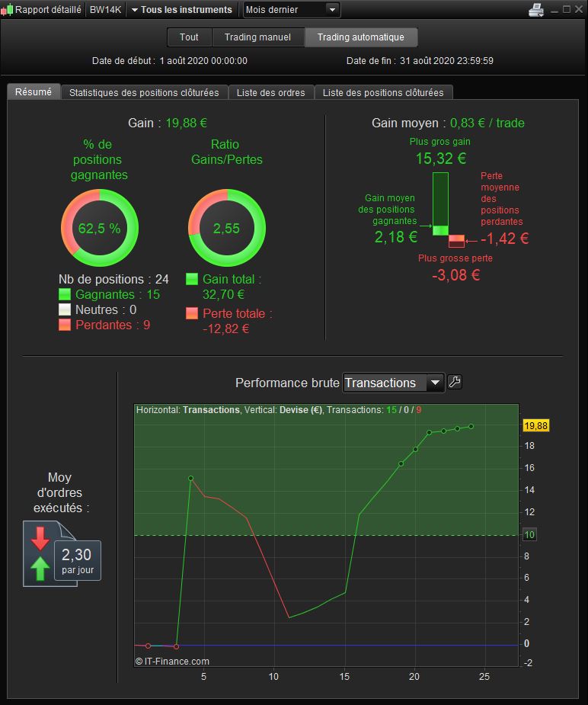Open chart settings wrench icon

455,382
